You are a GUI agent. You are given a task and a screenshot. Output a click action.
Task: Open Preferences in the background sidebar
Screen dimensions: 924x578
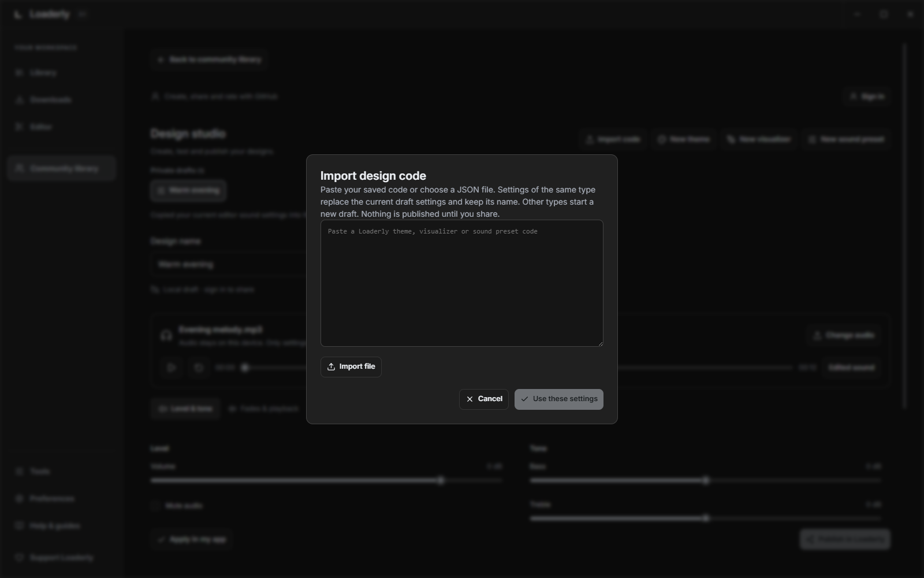tap(62, 498)
